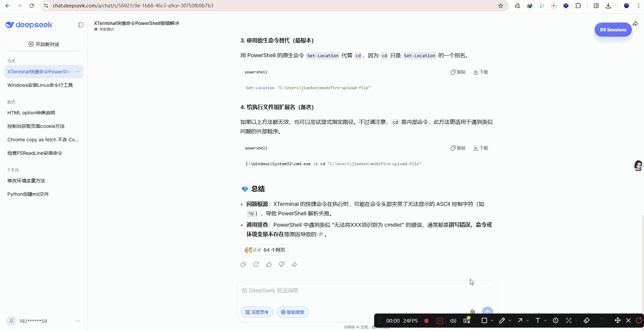This screenshot has width=644, height=331.
Task: Open Chrome copy as fetch chat
Action: [x=44, y=140]
